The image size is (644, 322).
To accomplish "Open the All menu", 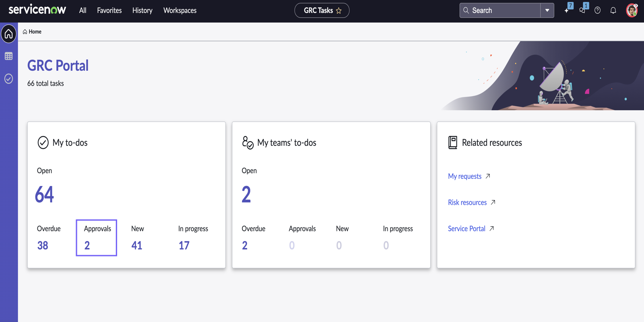I will (83, 10).
